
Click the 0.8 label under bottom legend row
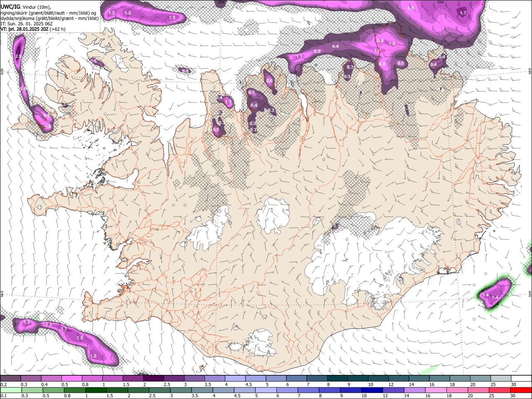point(67,396)
